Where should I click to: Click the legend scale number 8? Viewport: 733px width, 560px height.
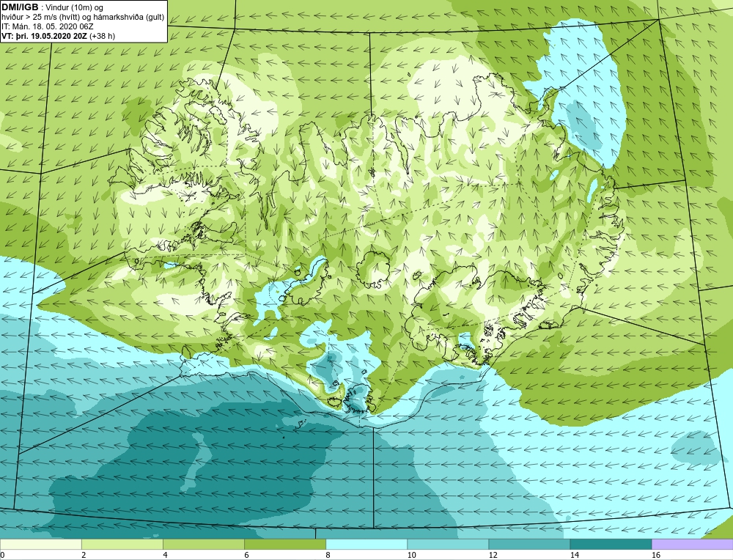click(x=328, y=555)
